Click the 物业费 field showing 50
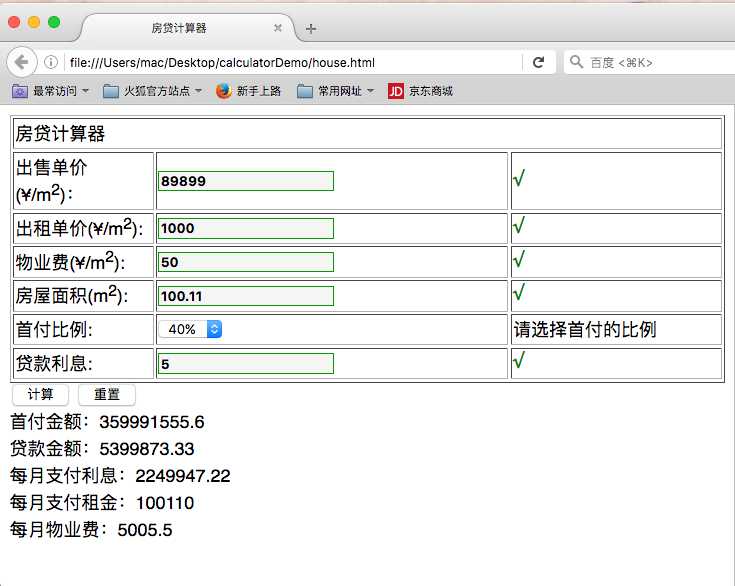Image resolution: width=735 pixels, height=586 pixels. 246,262
